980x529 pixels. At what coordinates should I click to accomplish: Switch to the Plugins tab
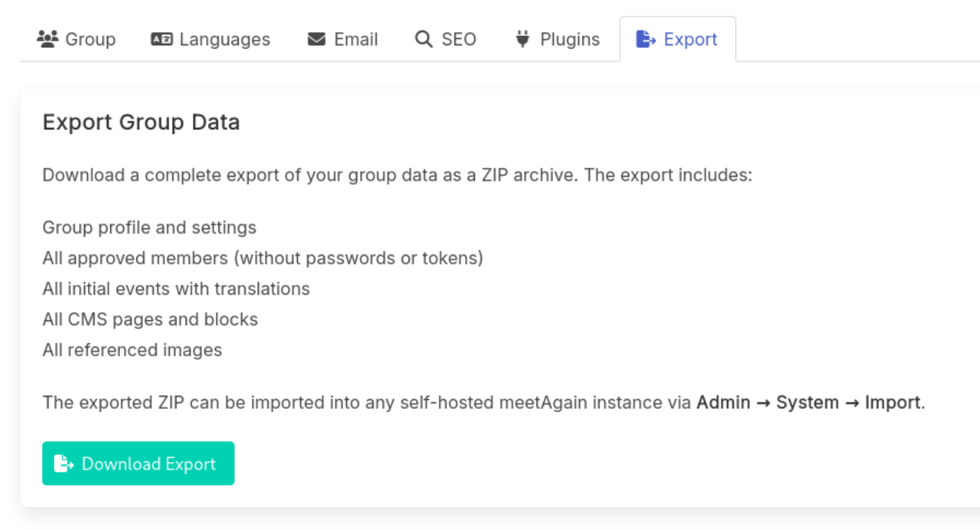(556, 39)
